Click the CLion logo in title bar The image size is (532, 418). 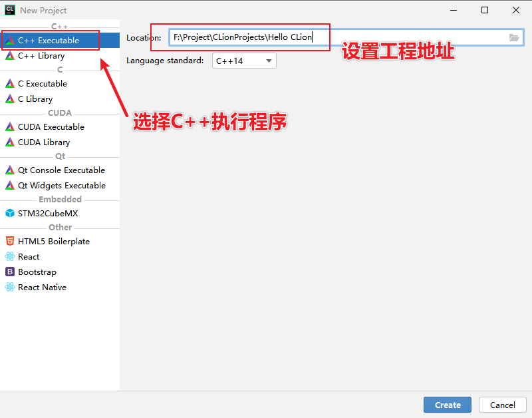(9, 10)
